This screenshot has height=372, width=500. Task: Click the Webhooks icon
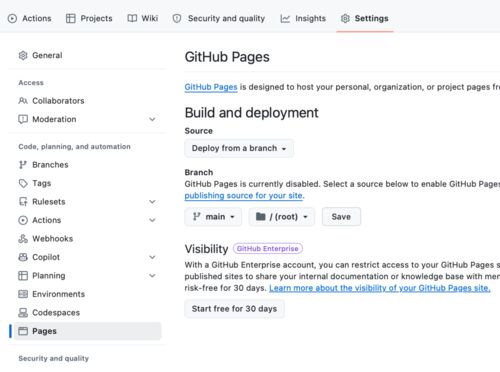[23, 239]
